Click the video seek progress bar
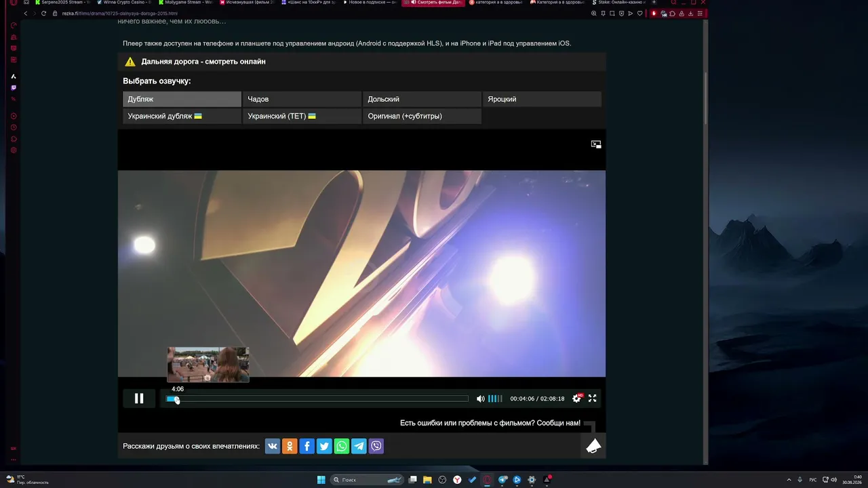The width and height of the screenshot is (868, 488). click(x=317, y=399)
